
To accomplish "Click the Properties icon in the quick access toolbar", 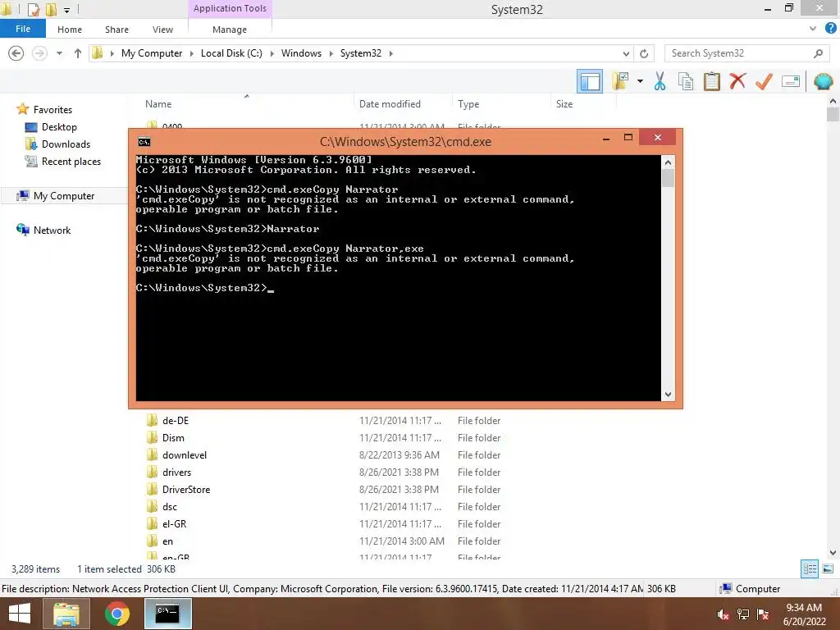I will pos(33,9).
